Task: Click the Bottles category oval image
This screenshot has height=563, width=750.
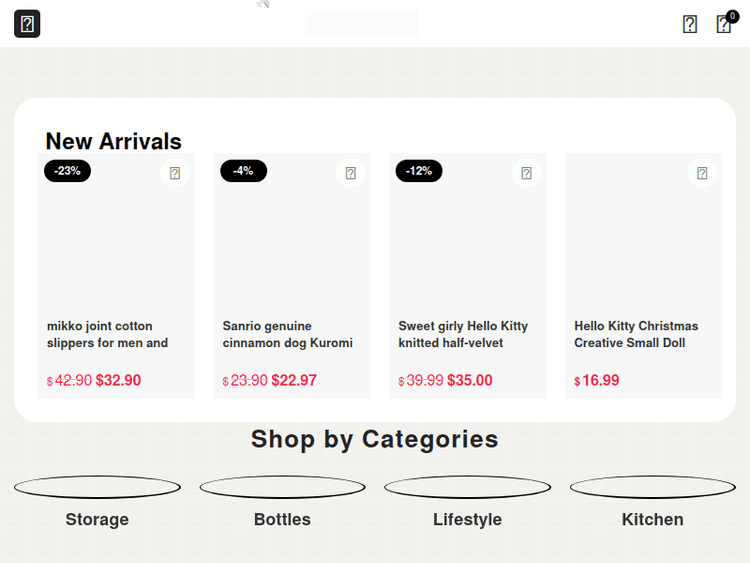Action: (282, 488)
